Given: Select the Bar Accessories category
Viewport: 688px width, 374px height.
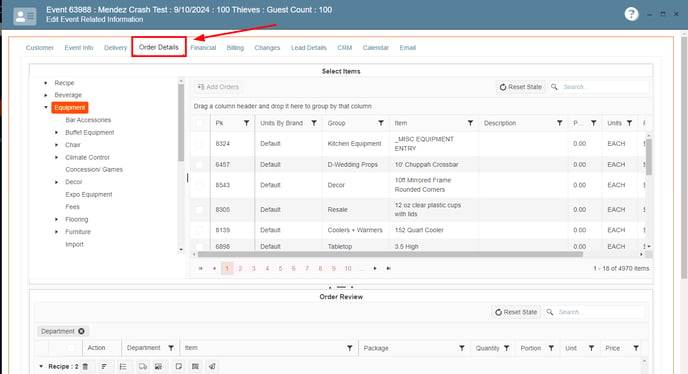Looking at the screenshot, I should click(x=88, y=120).
